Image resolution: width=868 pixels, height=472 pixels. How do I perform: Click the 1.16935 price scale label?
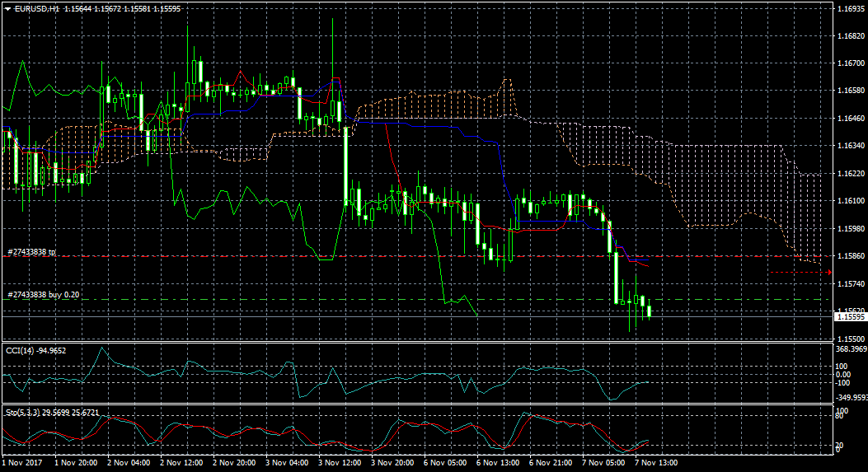pos(849,8)
